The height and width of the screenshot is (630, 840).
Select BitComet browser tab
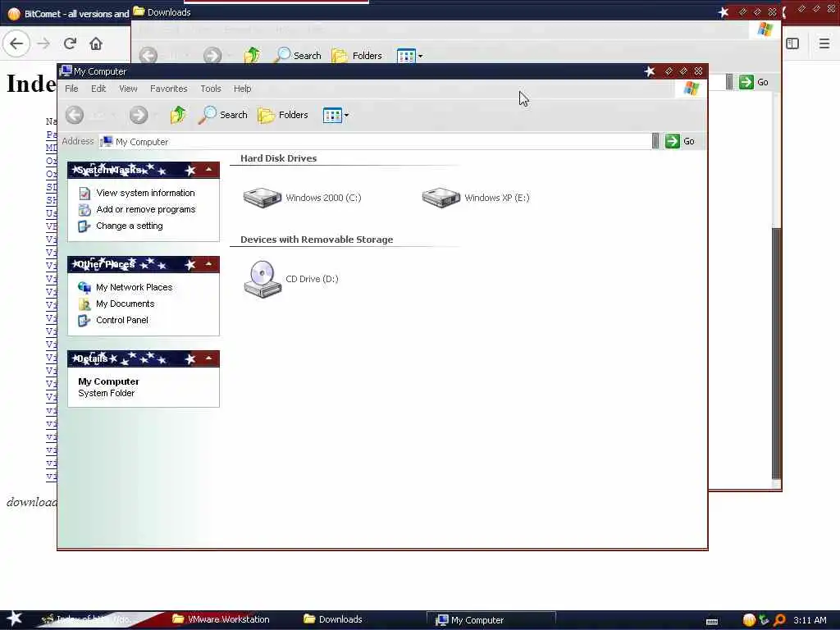point(69,13)
